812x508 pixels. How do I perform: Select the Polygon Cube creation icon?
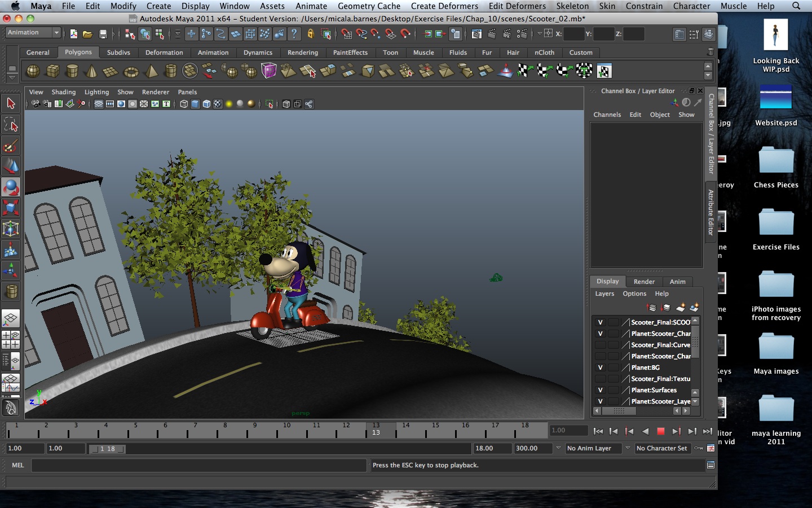(52, 71)
